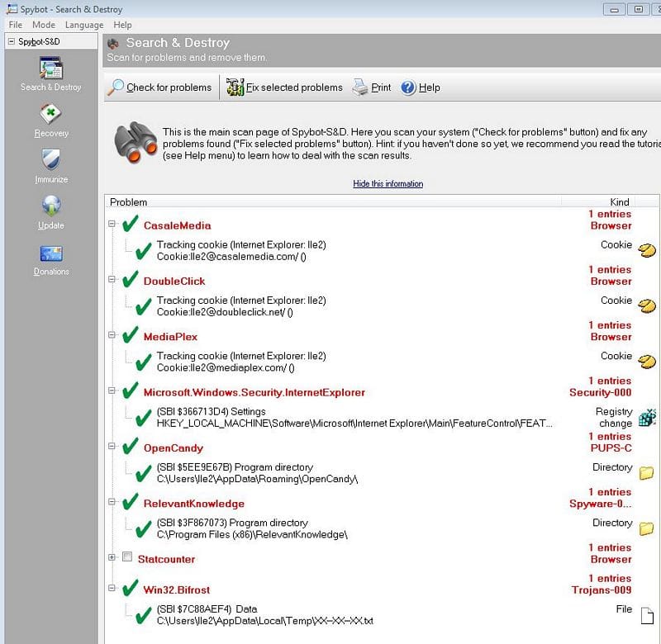Expand the Statcounter tree entry
The height and width of the screenshot is (644, 661).
click(112, 558)
